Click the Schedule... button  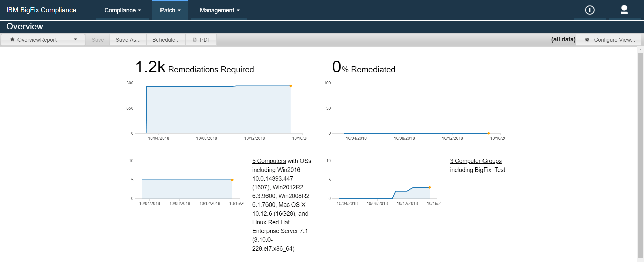pos(166,40)
